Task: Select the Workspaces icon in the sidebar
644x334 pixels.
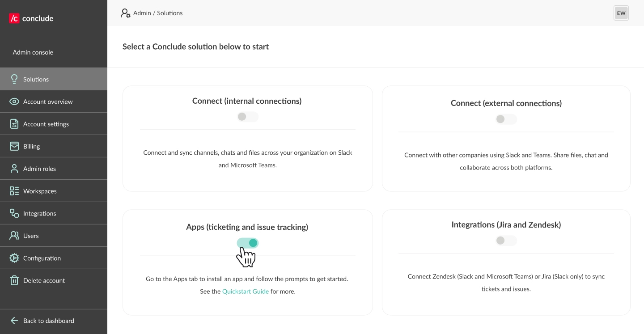Action: click(14, 190)
